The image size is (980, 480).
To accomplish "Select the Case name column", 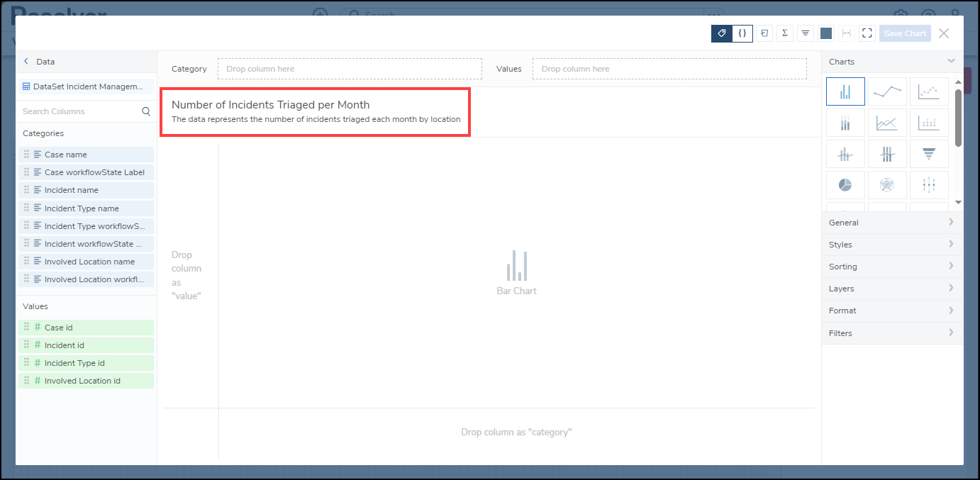I will click(x=87, y=155).
